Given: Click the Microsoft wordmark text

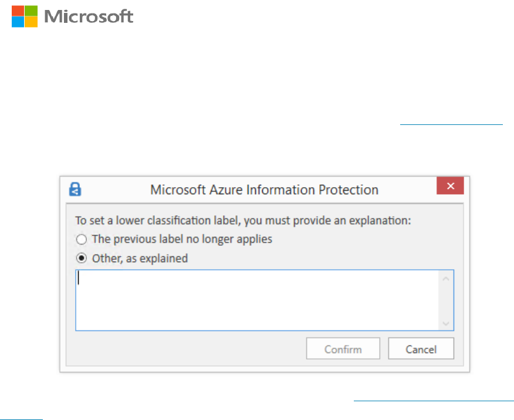Looking at the screenshot, I should click(x=89, y=16).
